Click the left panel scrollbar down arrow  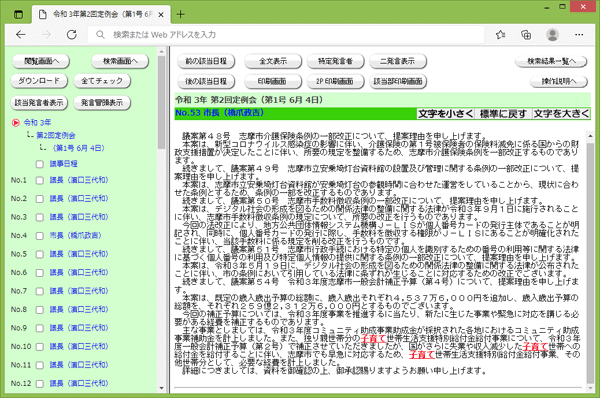(161, 388)
